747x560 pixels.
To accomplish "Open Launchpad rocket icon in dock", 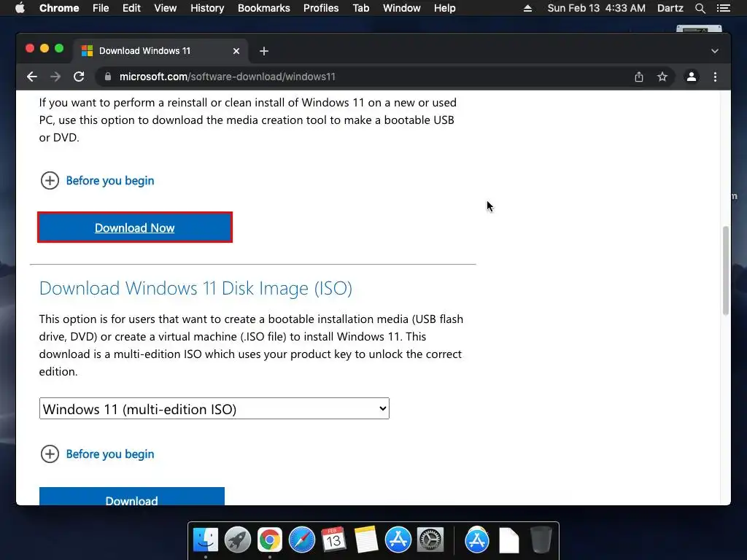I will click(x=238, y=540).
